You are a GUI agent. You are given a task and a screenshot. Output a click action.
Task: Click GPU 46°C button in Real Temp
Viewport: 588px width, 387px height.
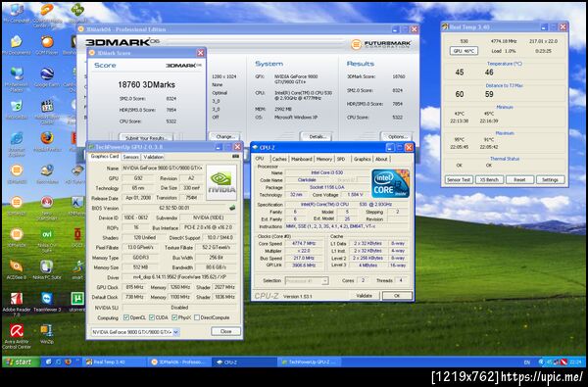coord(464,51)
